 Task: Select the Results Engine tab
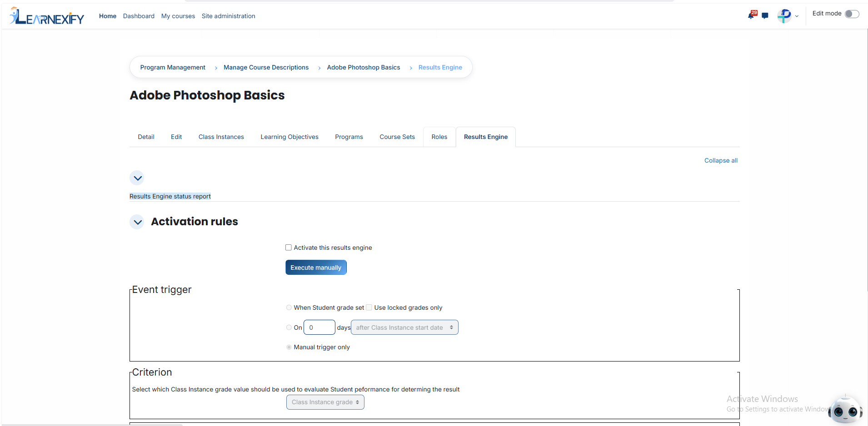(x=486, y=137)
